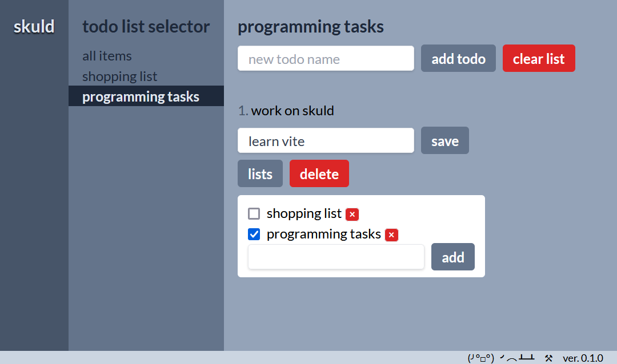Toggle the lists panel for work on skuld

260,173
